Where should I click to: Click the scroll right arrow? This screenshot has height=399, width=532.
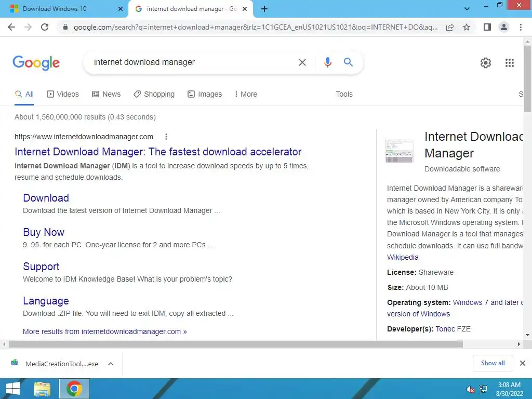[519, 344]
